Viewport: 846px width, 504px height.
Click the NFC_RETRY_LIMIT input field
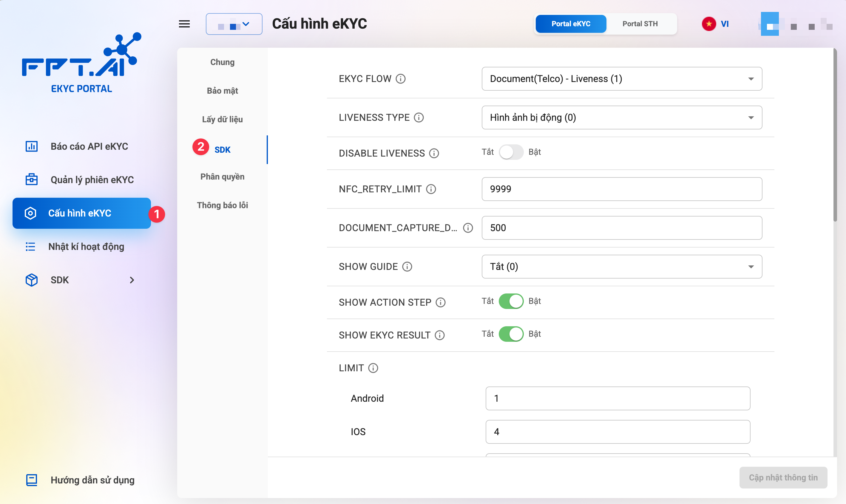pyautogui.click(x=621, y=189)
